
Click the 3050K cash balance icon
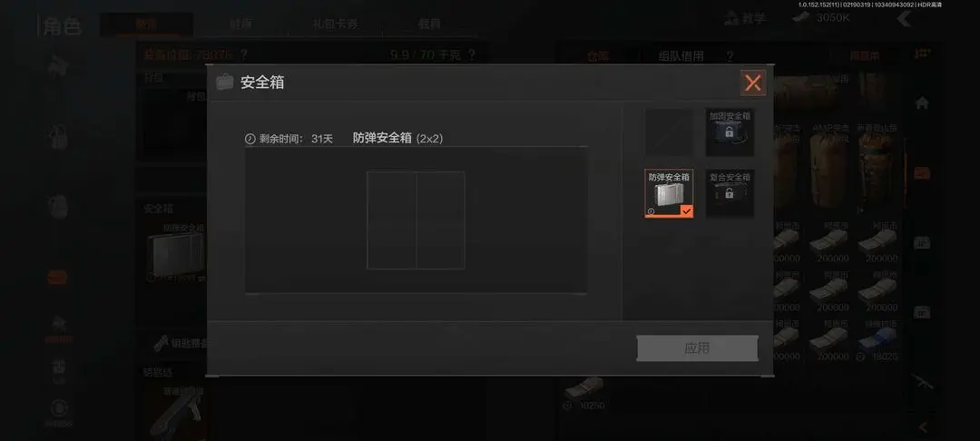coord(800,17)
